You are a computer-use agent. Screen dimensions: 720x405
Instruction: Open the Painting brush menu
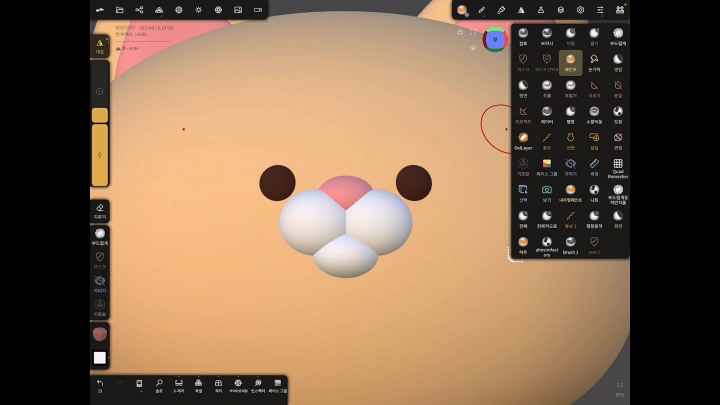pos(501,10)
